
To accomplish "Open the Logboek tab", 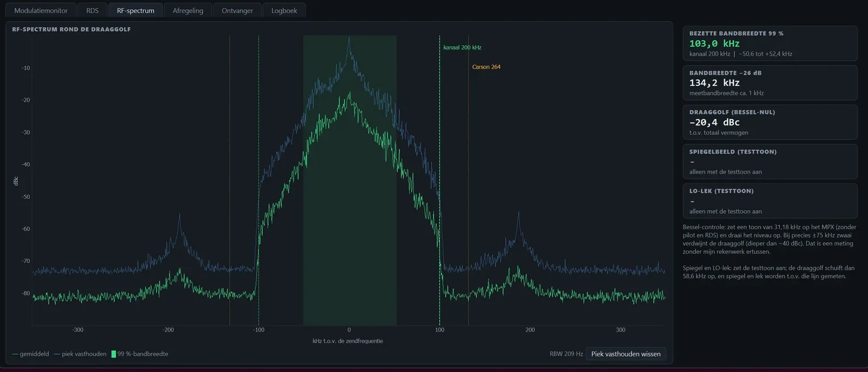I will point(284,10).
